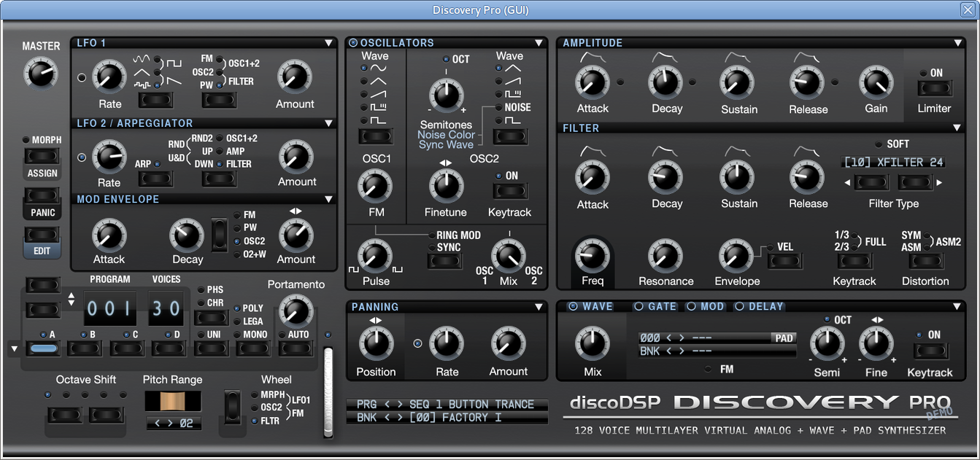Click the filter Resonance knob
Screen dimensions: 980x460
click(665, 256)
